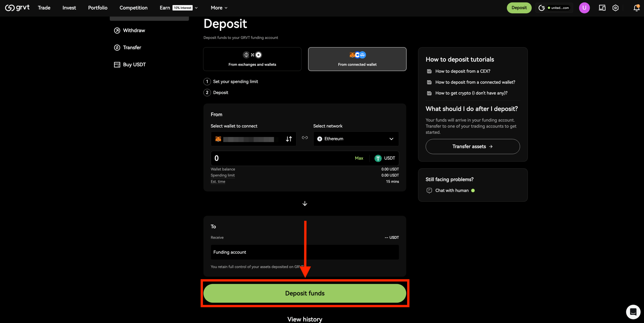
Task: Expand the Earn dropdown chevron
Action: click(x=196, y=8)
